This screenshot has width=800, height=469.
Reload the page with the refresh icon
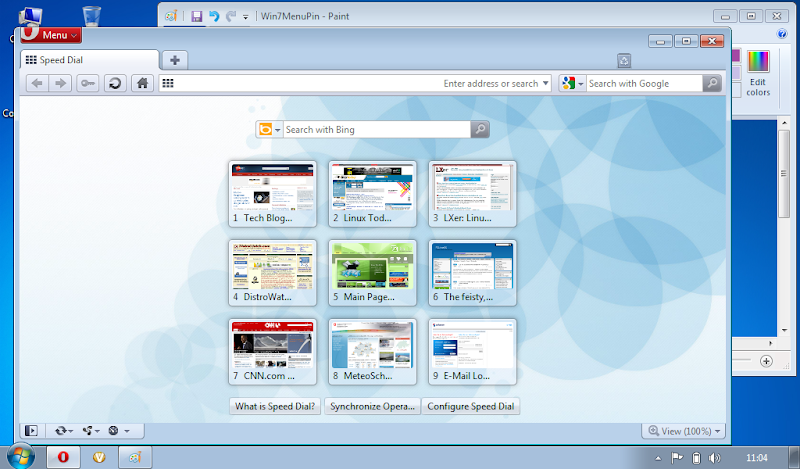(115, 83)
